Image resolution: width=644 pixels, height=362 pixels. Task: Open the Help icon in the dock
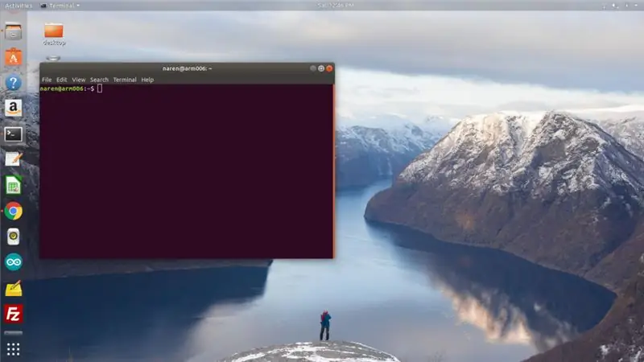[13, 83]
